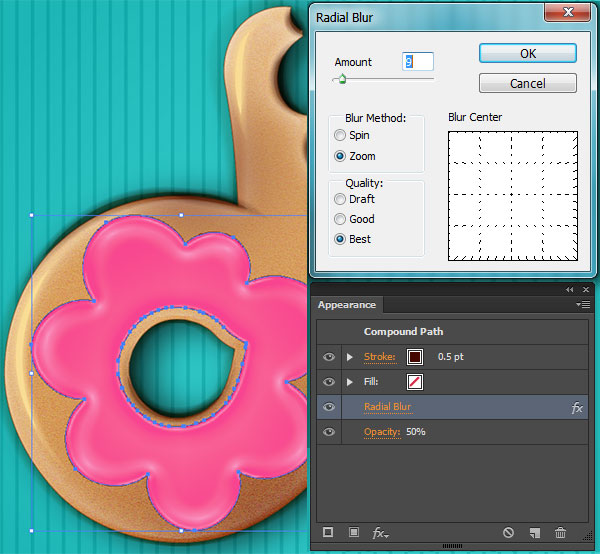600x554 pixels.
Task: Click the Clear Appearance icon
Action: point(508,533)
